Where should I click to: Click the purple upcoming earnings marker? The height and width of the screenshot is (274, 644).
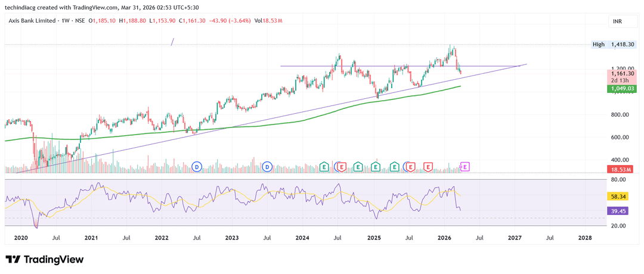click(x=465, y=167)
